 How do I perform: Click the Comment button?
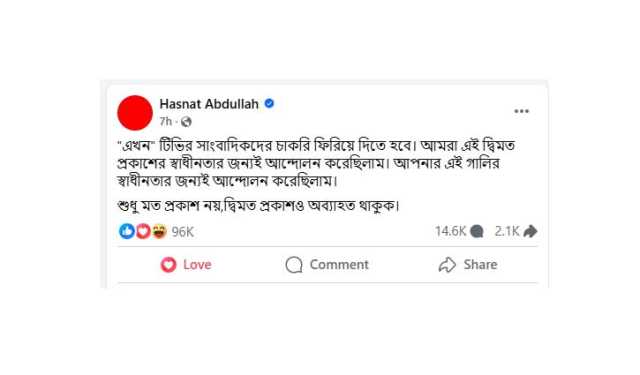pos(327,264)
